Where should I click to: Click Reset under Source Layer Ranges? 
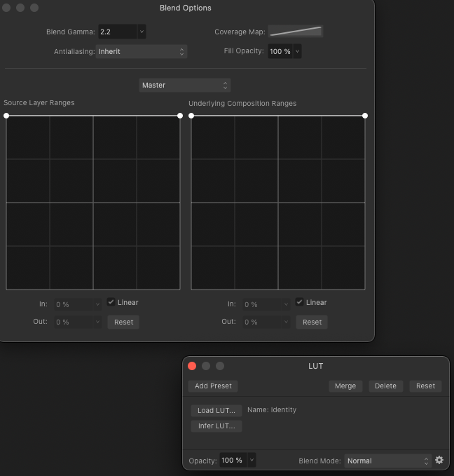(123, 322)
